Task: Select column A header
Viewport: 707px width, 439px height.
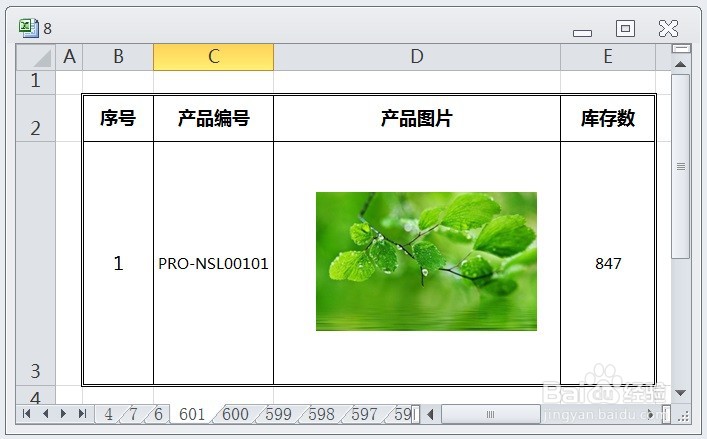Action: click(x=69, y=57)
